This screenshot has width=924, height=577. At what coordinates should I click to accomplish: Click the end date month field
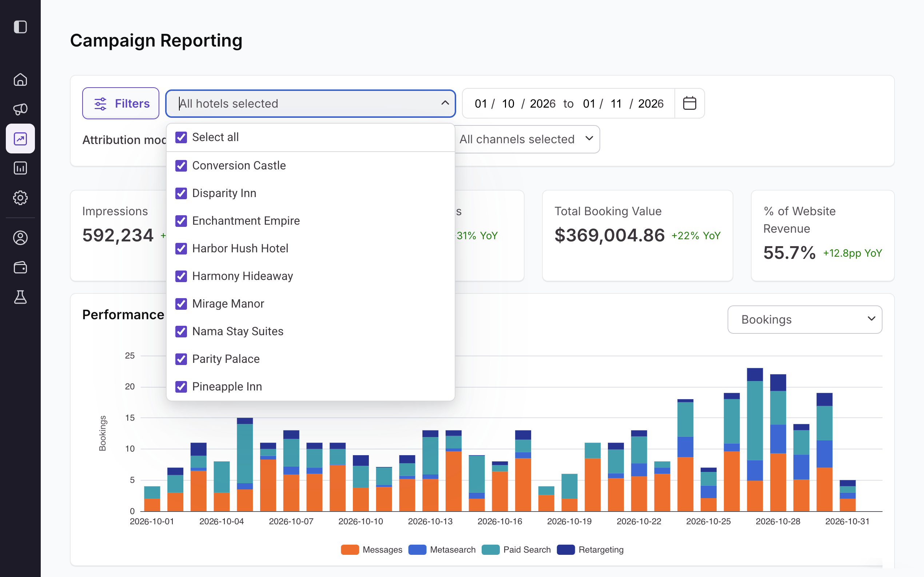tap(616, 103)
